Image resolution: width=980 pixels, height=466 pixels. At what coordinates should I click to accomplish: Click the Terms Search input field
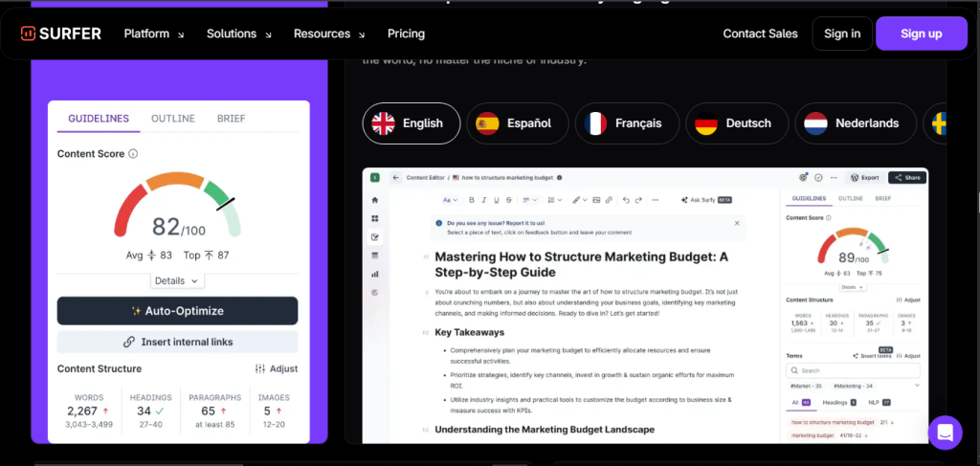click(x=853, y=370)
